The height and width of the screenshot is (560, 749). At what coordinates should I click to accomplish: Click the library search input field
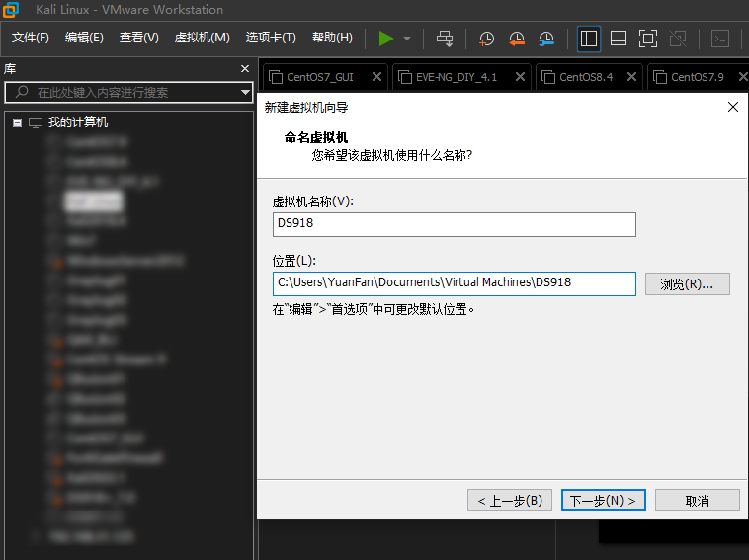coord(129,92)
